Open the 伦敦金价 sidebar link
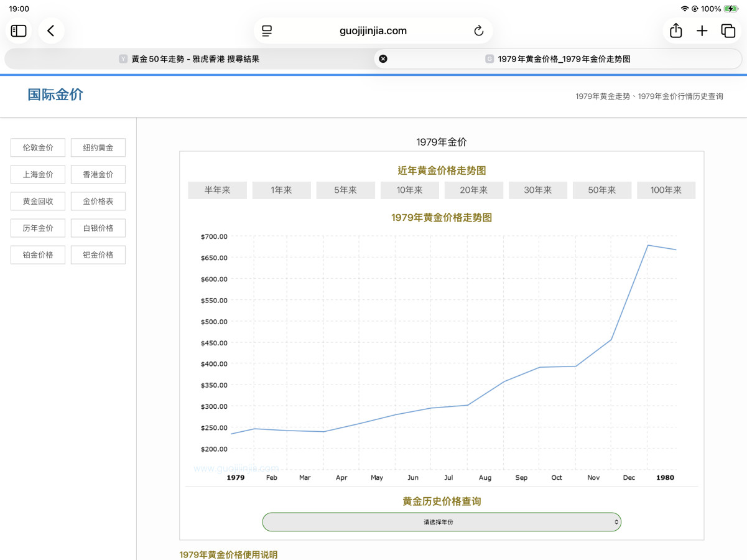 (x=38, y=147)
